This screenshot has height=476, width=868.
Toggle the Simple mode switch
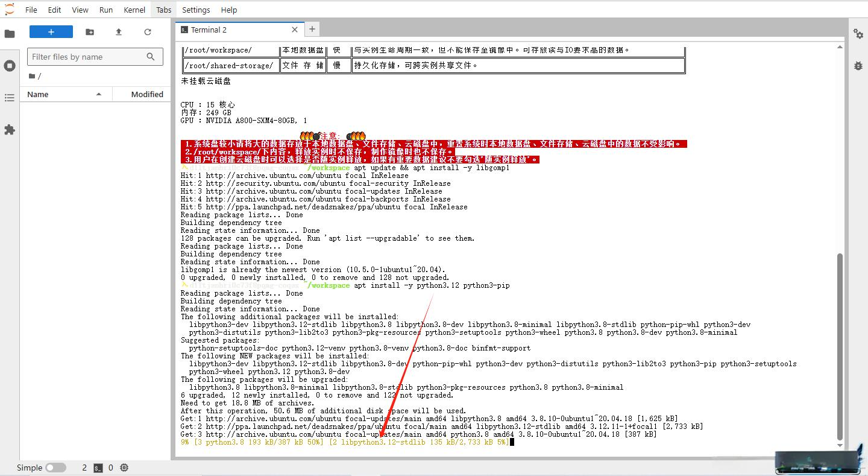point(55,468)
